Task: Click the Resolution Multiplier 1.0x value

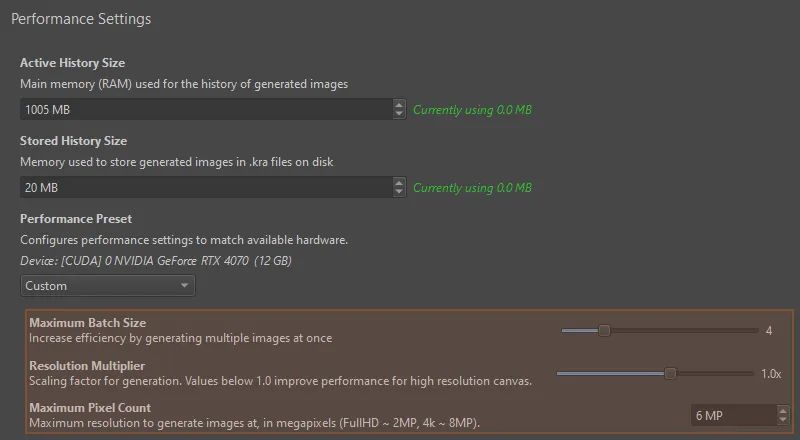Action: [770, 374]
